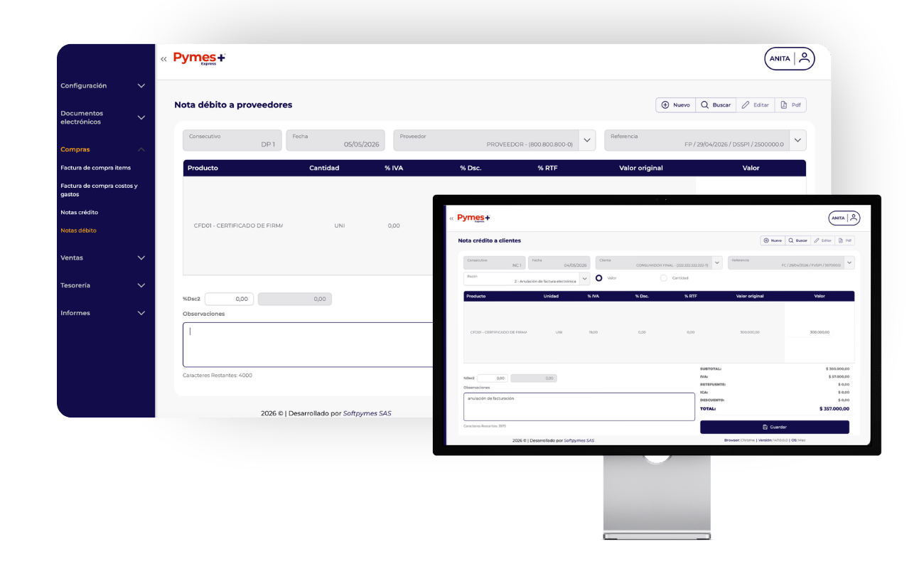Screen dimensions: 924x569
Task: Click Editar in Nota crédito a clientes toolbar
Action: (x=822, y=240)
